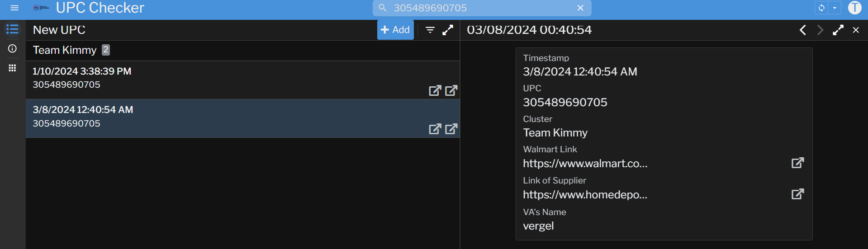Collapse the Team Kimmy group header

click(65, 50)
